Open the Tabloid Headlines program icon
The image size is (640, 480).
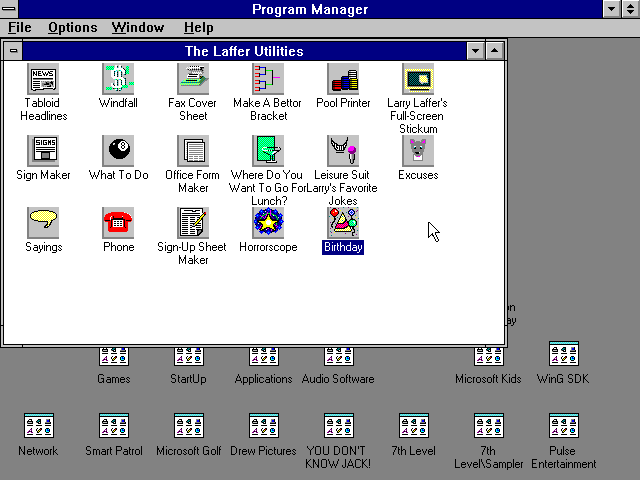[x=43, y=79]
